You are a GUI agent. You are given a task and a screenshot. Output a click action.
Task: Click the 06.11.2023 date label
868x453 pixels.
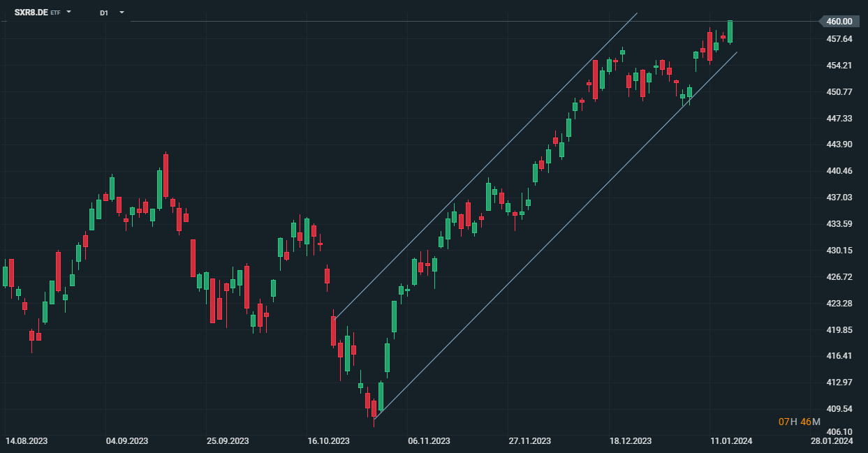pos(429,441)
